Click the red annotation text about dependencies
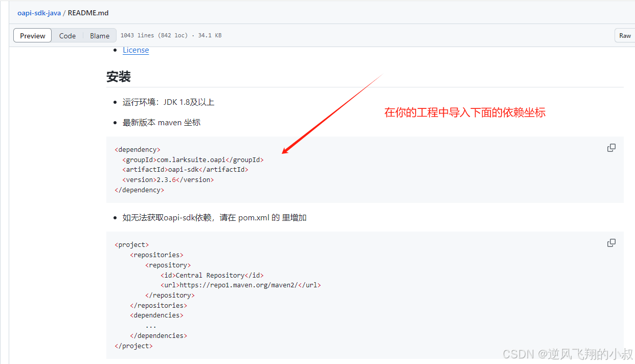The height and width of the screenshot is (364, 635). (x=465, y=112)
